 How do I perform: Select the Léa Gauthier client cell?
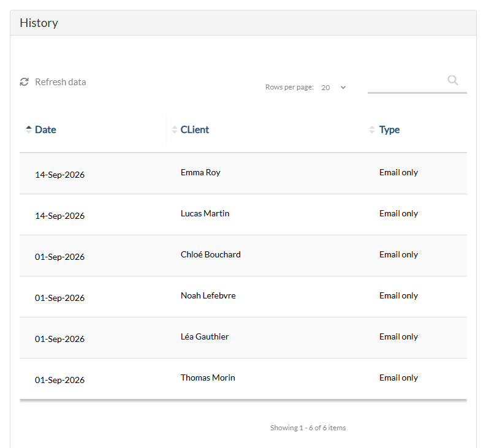click(x=205, y=336)
